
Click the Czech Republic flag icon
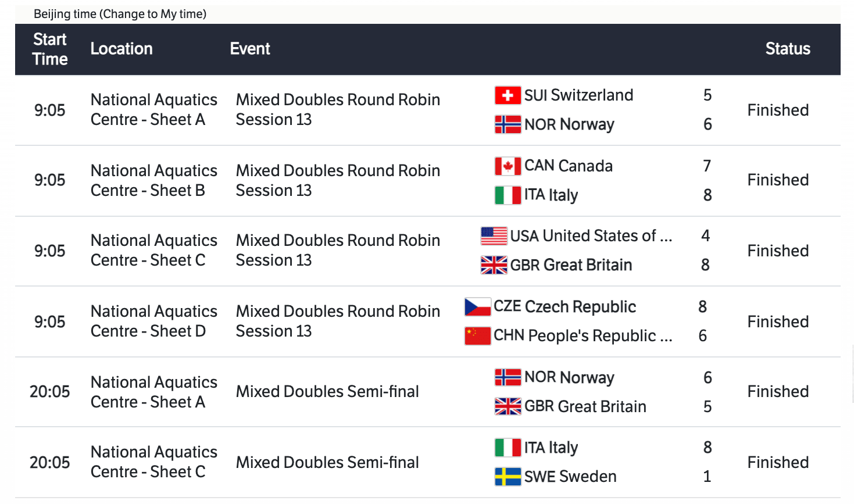click(x=477, y=307)
